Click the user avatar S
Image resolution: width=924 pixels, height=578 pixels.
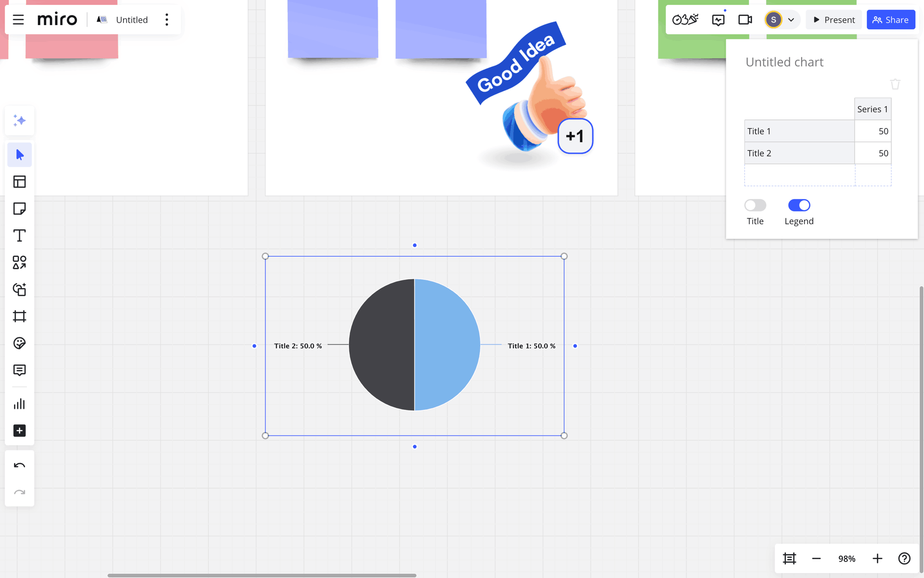[773, 20]
